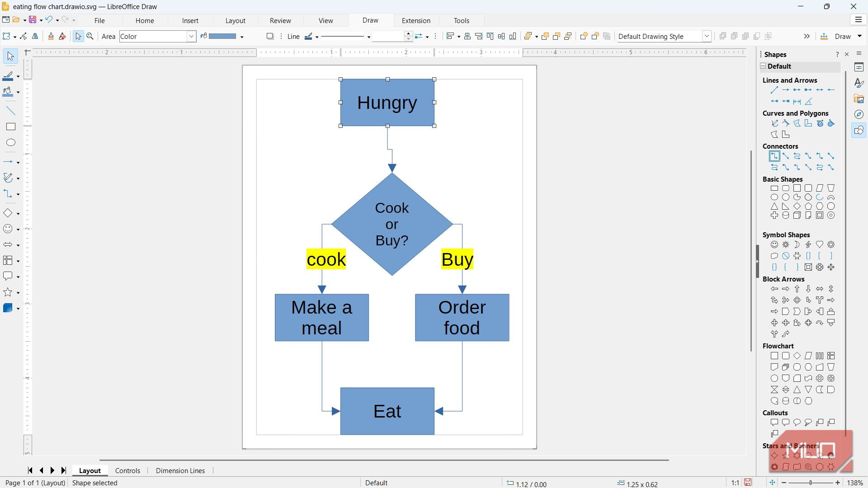Click the zoom in plus button
The width and height of the screenshot is (868, 488).
click(x=838, y=483)
